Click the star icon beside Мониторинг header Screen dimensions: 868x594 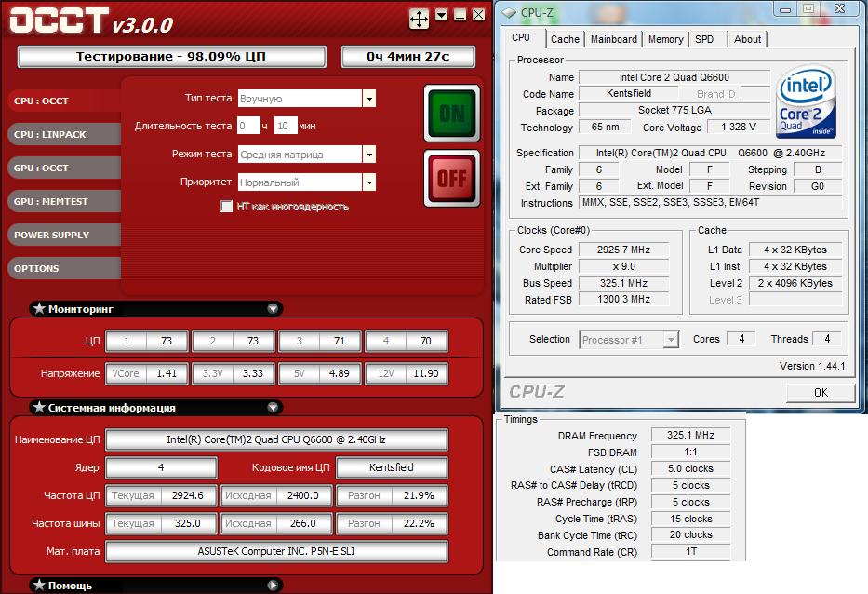39,308
